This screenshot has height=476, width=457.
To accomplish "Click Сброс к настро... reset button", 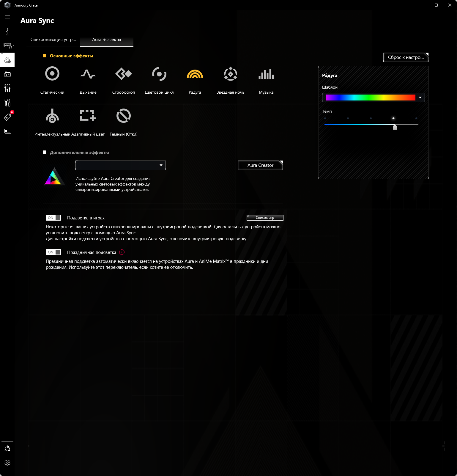I will (406, 57).
